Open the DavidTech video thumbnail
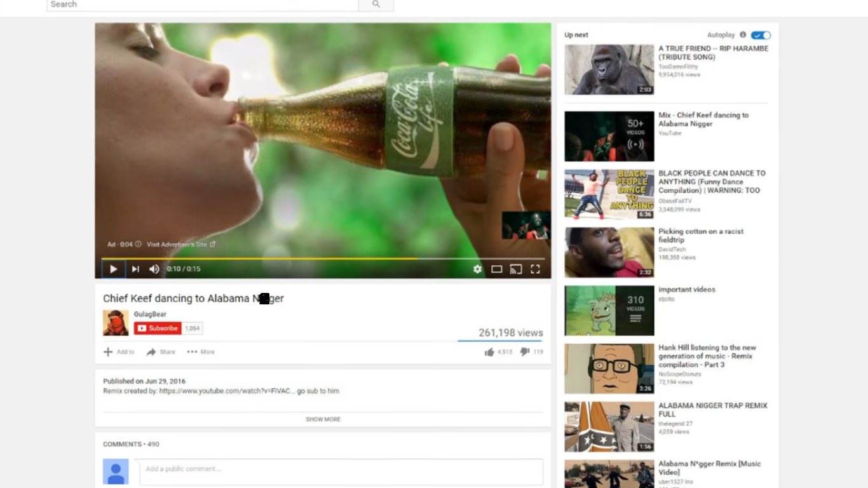This screenshot has height=488, width=868. pos(609,253)
